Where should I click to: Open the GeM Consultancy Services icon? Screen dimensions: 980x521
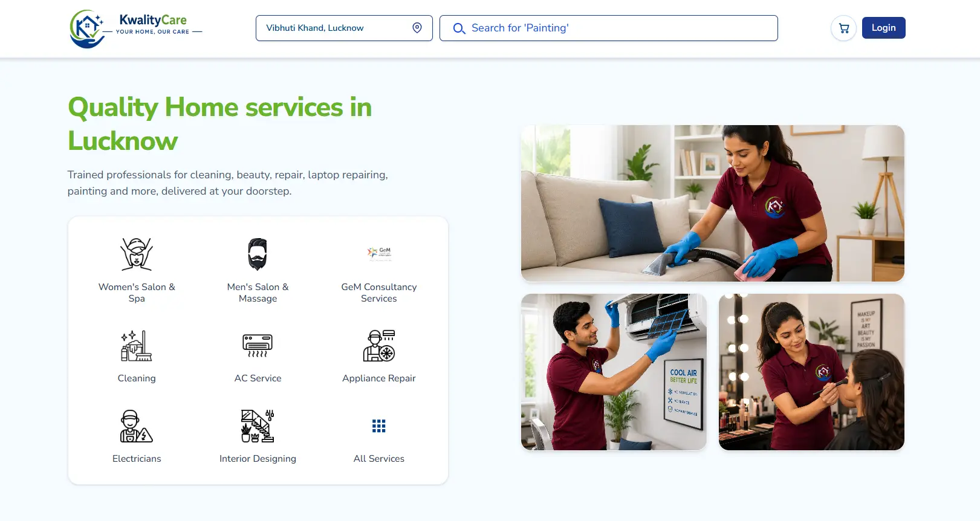point(379,254)
